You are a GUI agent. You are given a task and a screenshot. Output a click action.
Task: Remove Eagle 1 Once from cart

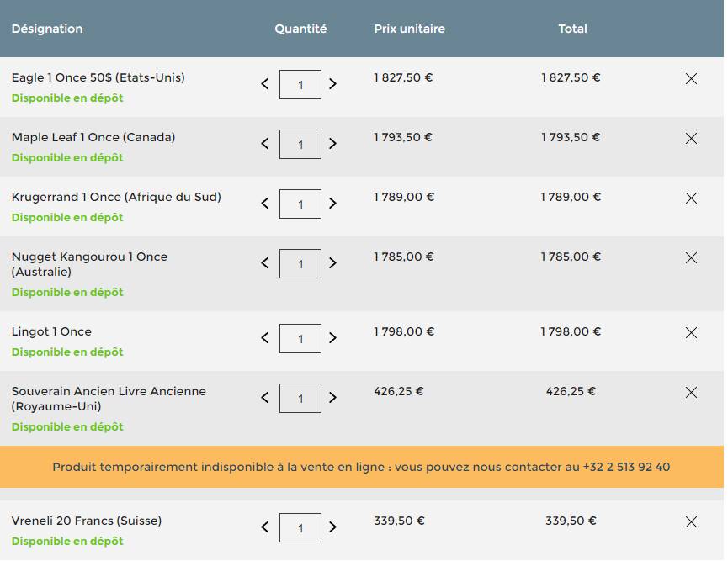691,79
